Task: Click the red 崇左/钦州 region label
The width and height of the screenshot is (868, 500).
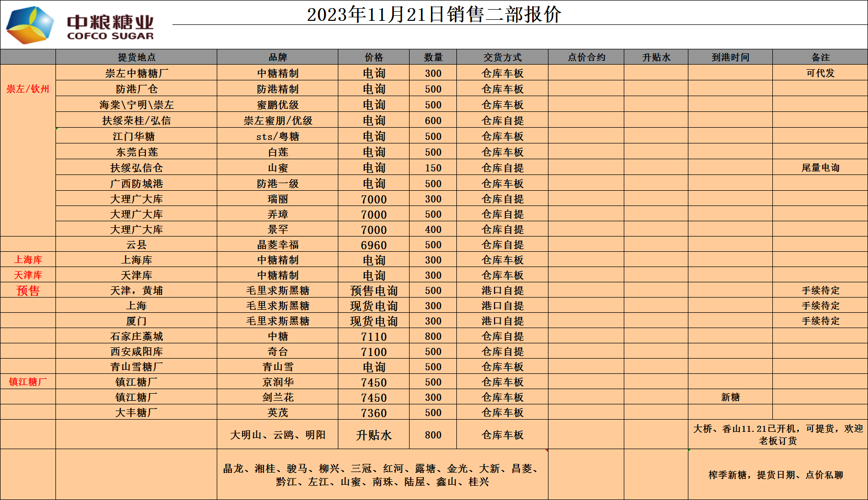Action: pyautogui.click(x=28, y=89)
